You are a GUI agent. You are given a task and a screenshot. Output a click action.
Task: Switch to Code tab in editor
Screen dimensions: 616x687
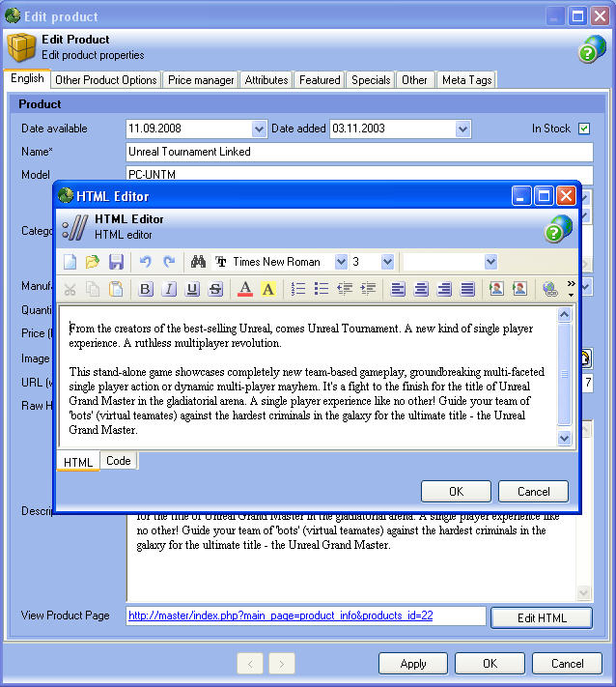(118, 461)
